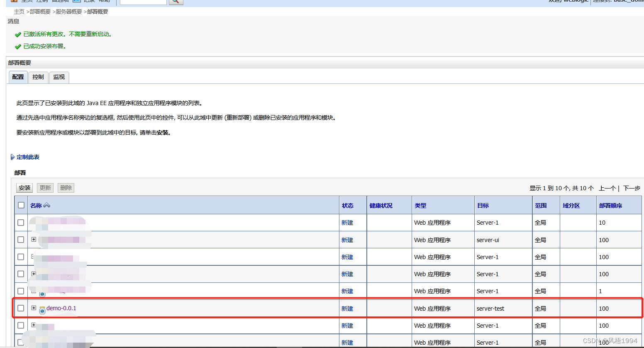
Task: Open the demo-0.0.1 deployment link
Action: point(61,308)
